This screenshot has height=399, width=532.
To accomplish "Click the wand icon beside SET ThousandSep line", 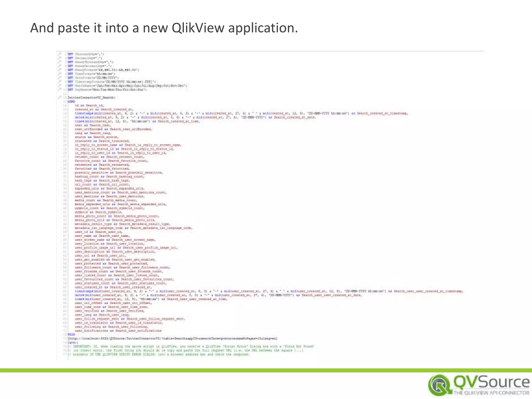I will 59,54.
